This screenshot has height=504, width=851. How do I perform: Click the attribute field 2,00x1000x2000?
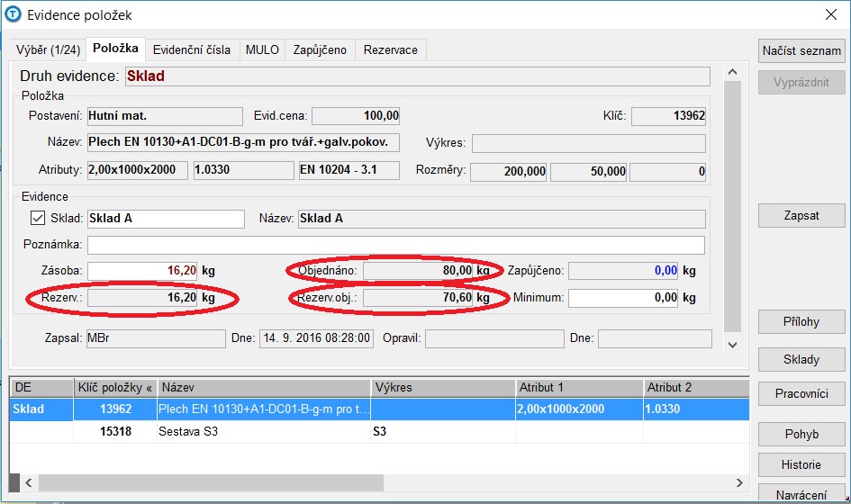click(137, 170)
